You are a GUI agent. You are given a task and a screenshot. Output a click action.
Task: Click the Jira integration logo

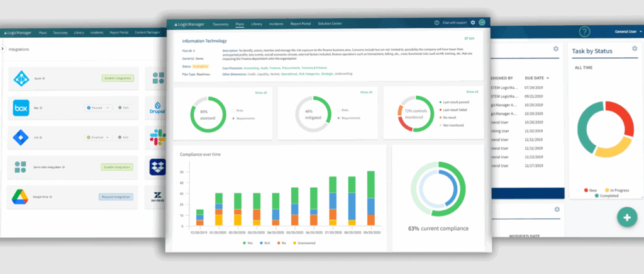click(19, 137)
